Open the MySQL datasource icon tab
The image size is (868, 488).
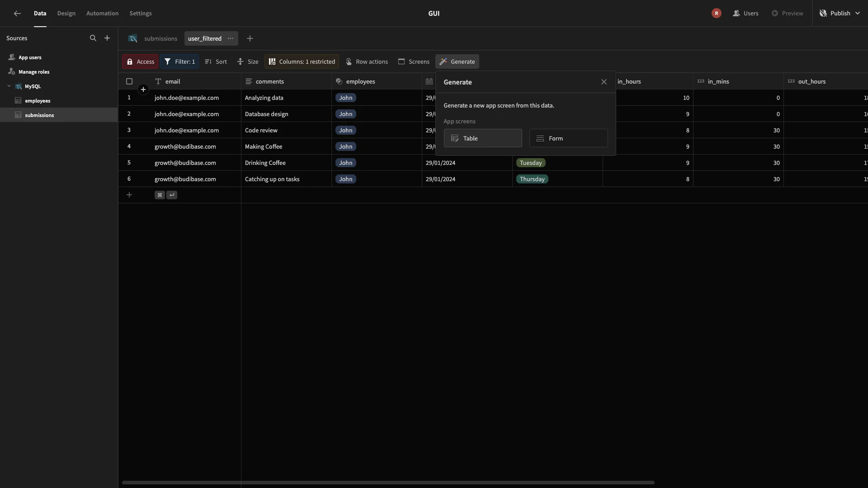[x=132, y=39]
